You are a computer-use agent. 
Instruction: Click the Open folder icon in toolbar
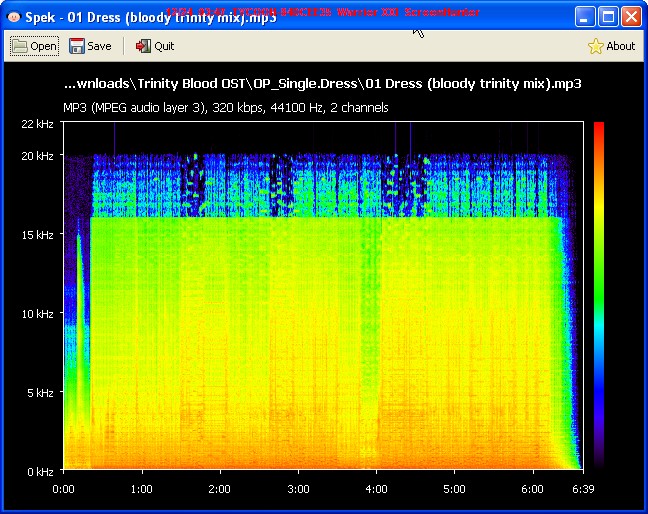[x=19, y=46]
